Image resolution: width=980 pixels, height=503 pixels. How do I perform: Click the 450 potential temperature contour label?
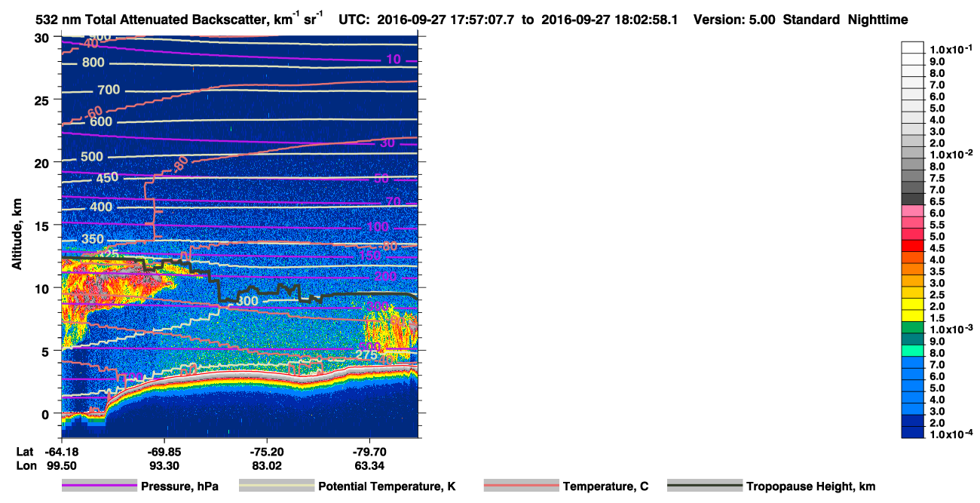coord(107,178)
